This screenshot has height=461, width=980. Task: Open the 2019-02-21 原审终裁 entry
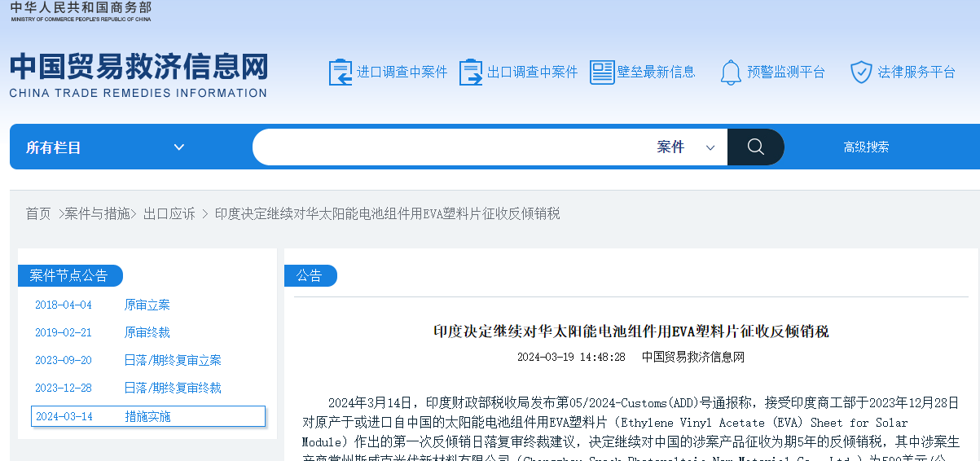(147, 333)
